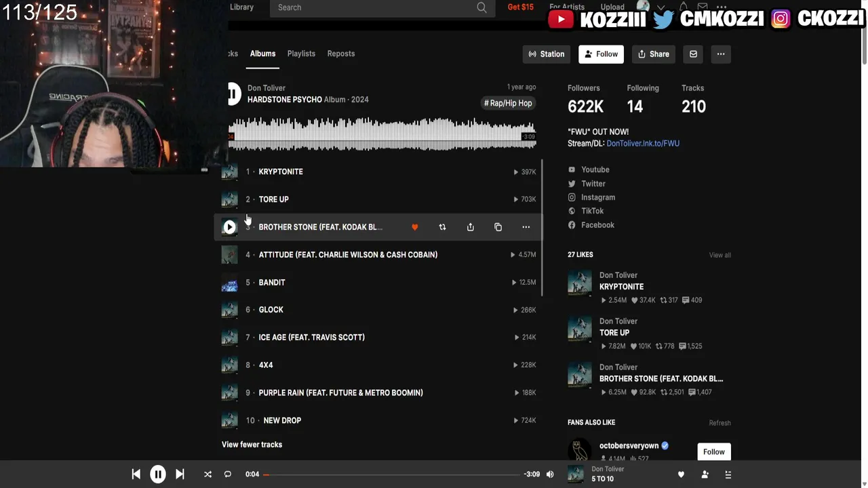868x488 pixels.
Task: Mute the volume speaker icon
Action: coord(550,474)
